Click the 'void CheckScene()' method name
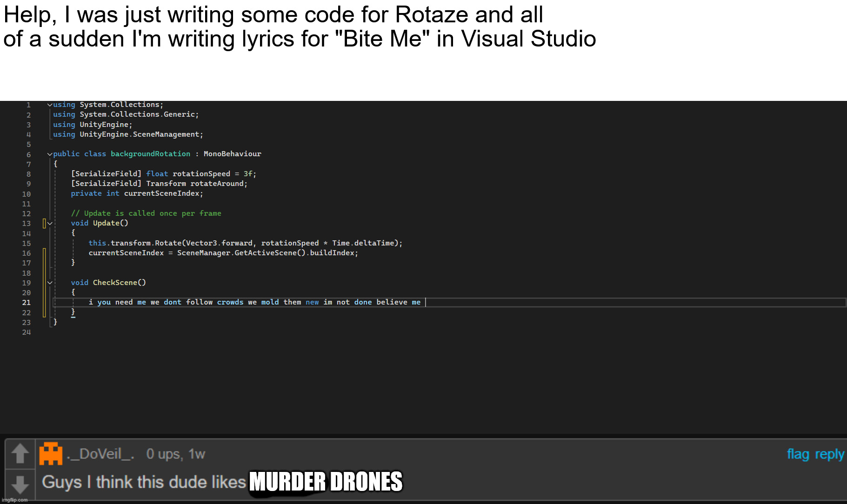Screen dimensions: 847x504 click(x=119, y=283)
